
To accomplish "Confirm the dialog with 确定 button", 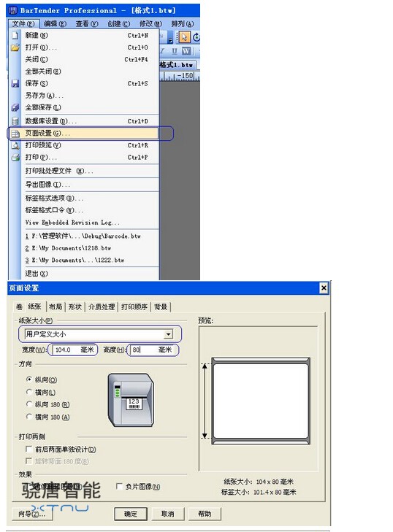I will [131, 514].
